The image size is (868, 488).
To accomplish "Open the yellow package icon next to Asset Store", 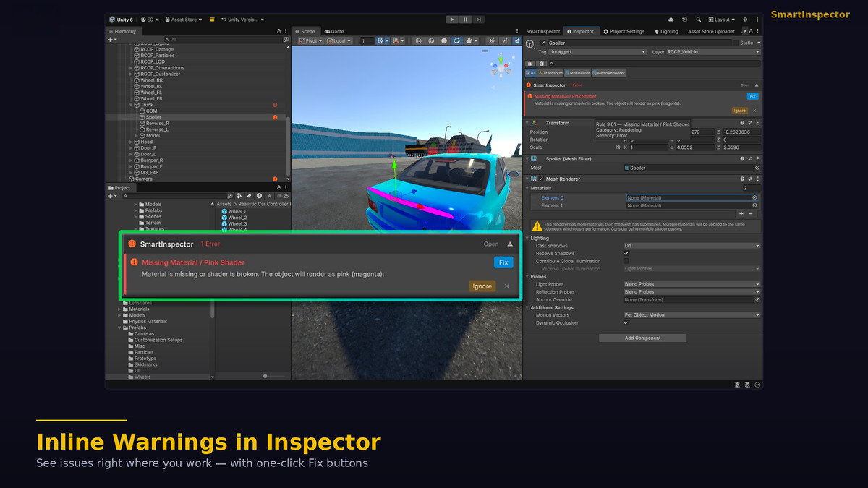I will (212, 20).
